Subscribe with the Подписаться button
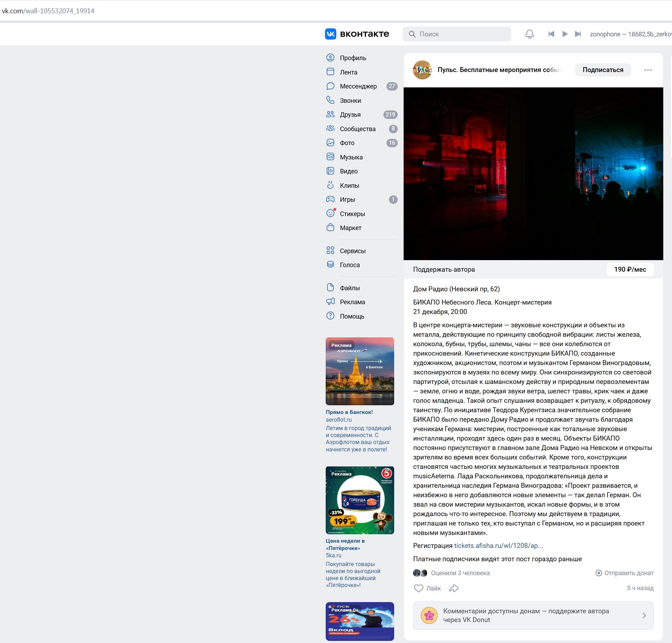This screenshot has width=672, height=643. [602, 70]
